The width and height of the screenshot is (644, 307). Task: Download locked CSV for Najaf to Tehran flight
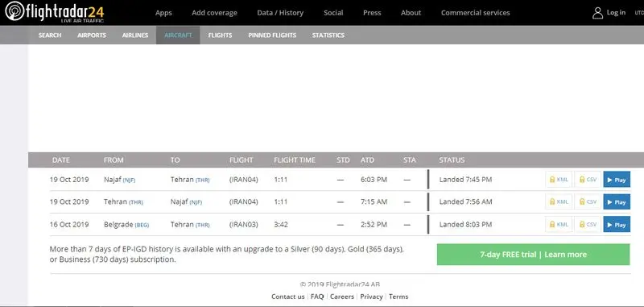point(588,180)
